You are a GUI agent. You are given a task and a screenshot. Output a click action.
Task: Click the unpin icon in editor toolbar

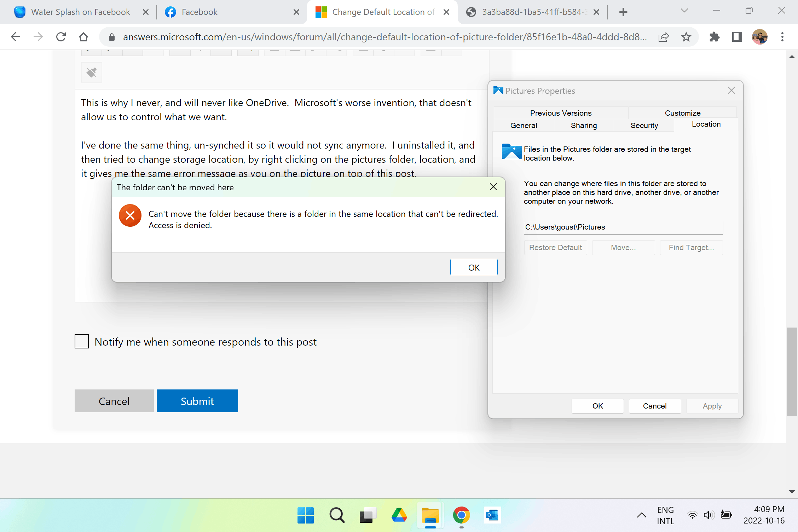coord(92,73)
